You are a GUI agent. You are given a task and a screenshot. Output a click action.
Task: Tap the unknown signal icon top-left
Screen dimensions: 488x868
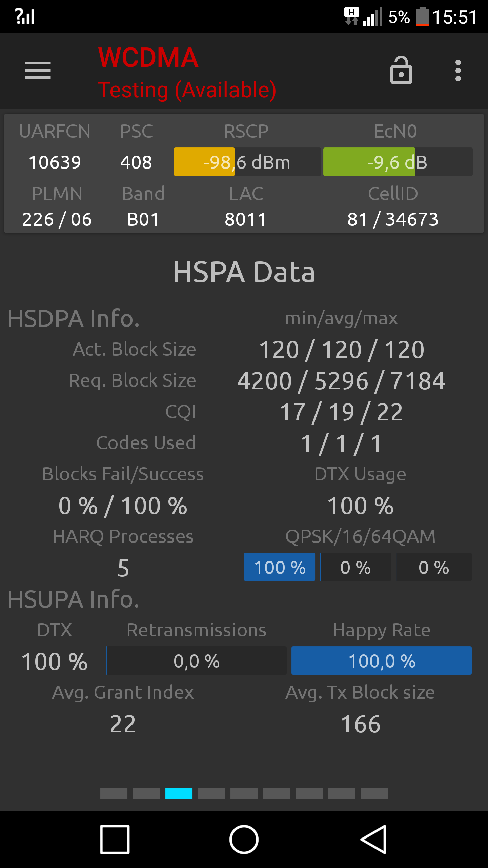pyautogui.click(x=25, y=16)
